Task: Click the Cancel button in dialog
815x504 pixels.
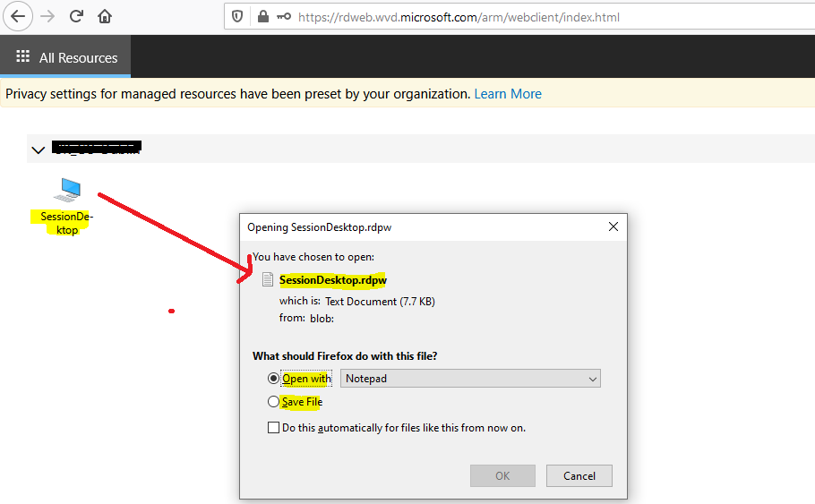Action: click(x=579, y=476)
